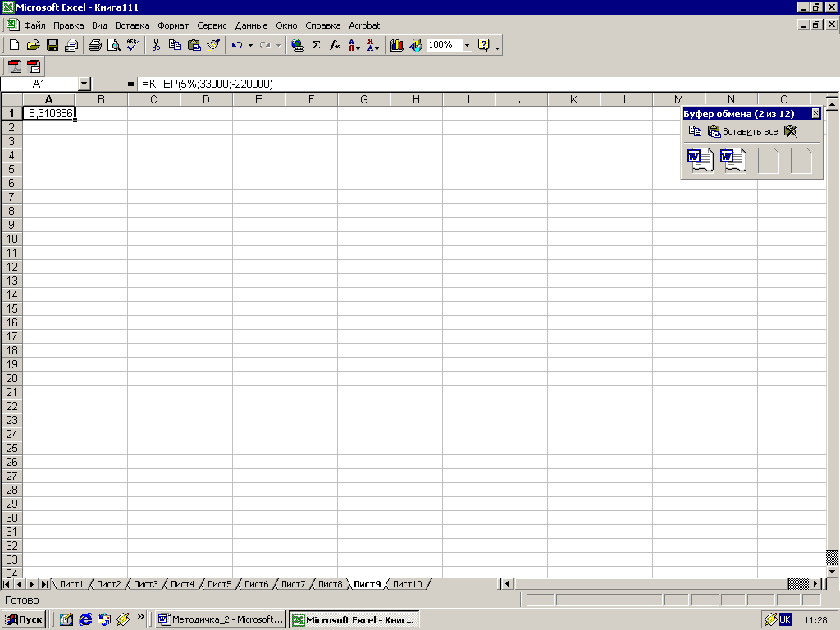Open the Окно menu
The image size is (840, 630).
coord(286,25)
